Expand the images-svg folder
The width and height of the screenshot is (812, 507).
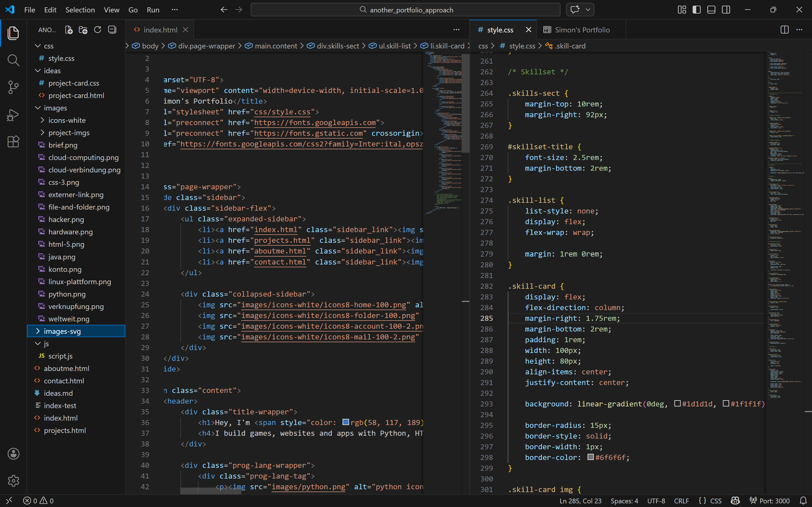coord(62,331)
